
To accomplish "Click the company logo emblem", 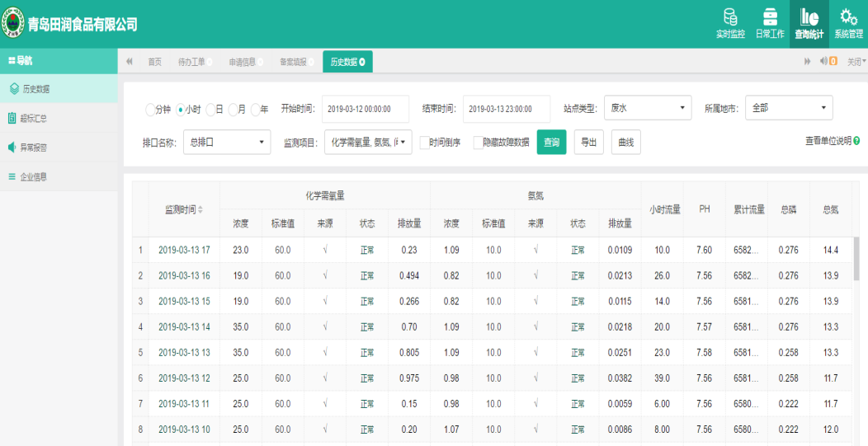I will click(12, 23).
